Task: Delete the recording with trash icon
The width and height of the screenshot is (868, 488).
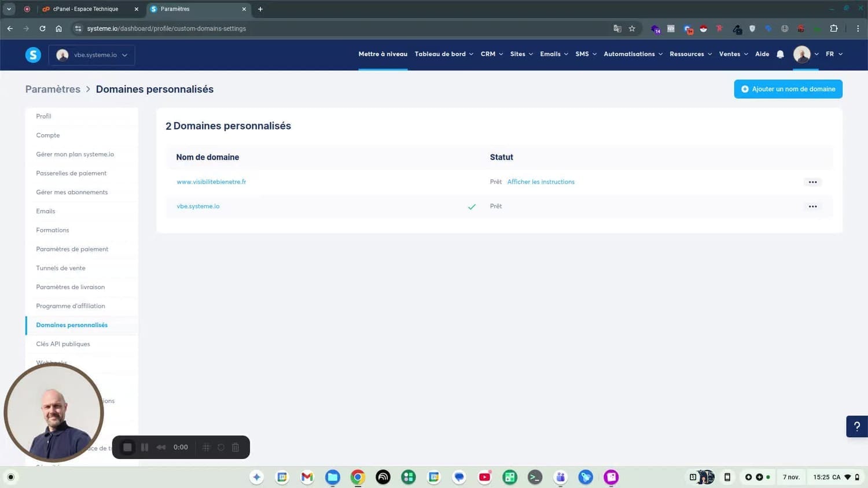Action: 236,447
